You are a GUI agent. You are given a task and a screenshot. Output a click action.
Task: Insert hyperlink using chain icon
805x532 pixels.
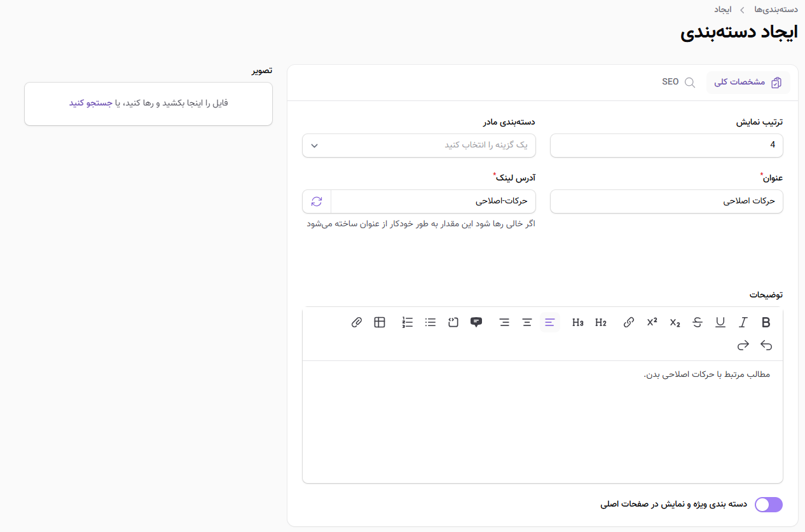(x=629, y=322)
